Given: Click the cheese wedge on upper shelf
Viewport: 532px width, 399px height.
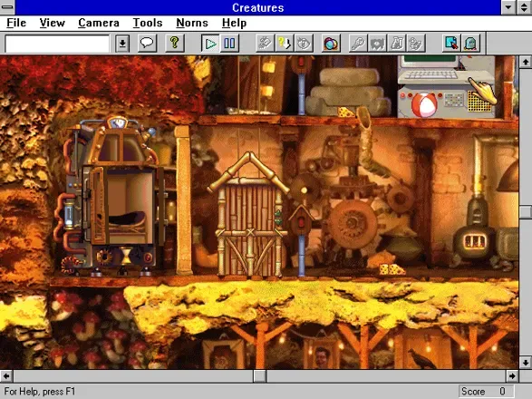Looking at the screenshot, I should pyautogui.click(x=346, y=112).
